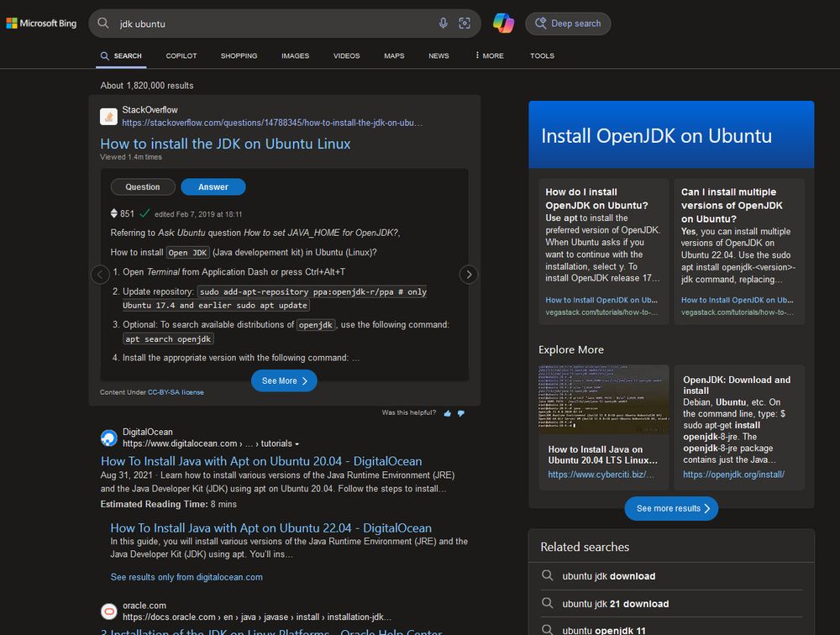Click Estimated Reading Time: 8 mins text

point(168,504)
